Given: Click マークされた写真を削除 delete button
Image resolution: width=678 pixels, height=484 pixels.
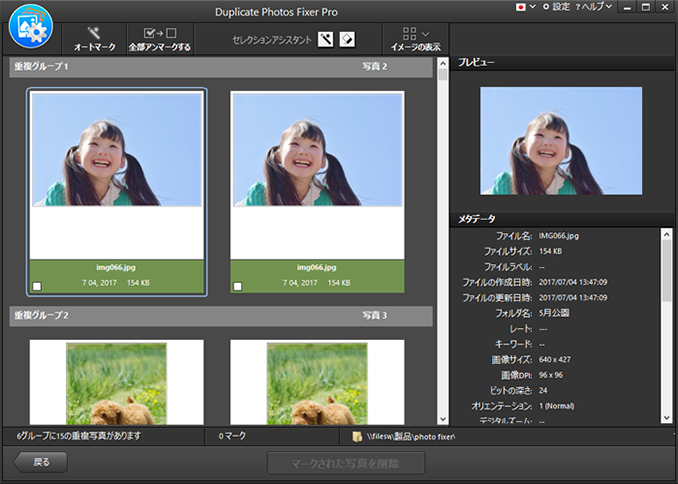Looking at the screenshot, I should coord(346,463).
